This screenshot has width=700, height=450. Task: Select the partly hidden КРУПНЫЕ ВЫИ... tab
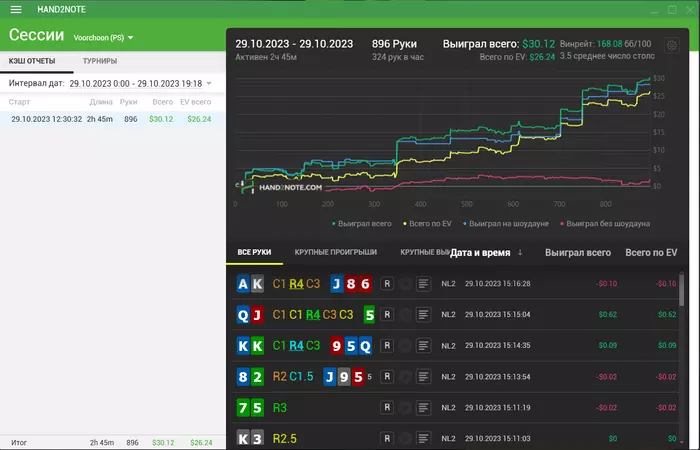425,252
